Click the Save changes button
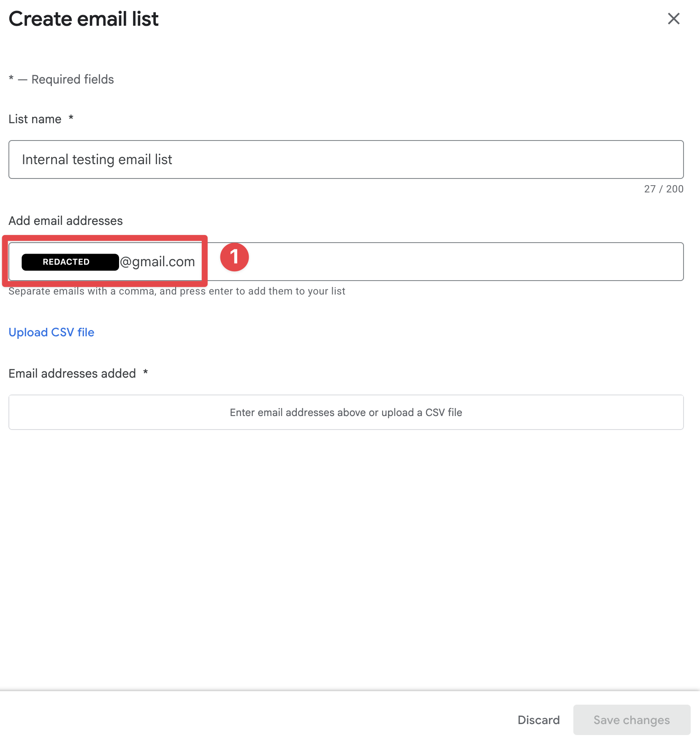 point(631,720)
